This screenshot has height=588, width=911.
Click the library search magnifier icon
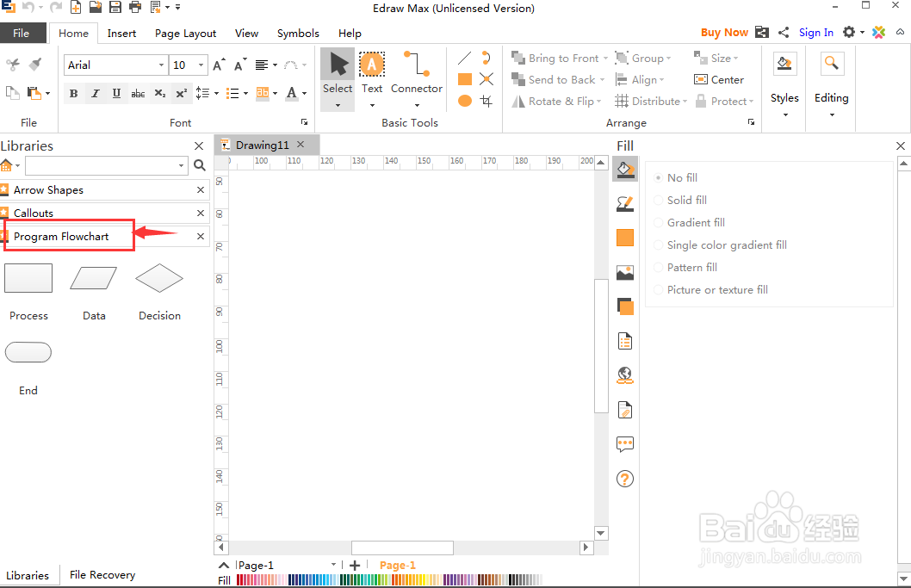coord(199,165)
